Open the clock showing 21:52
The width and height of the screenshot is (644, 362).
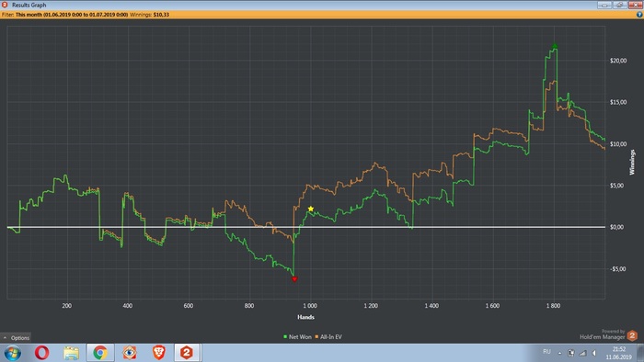pyautogui.click(x=619, y=353)
